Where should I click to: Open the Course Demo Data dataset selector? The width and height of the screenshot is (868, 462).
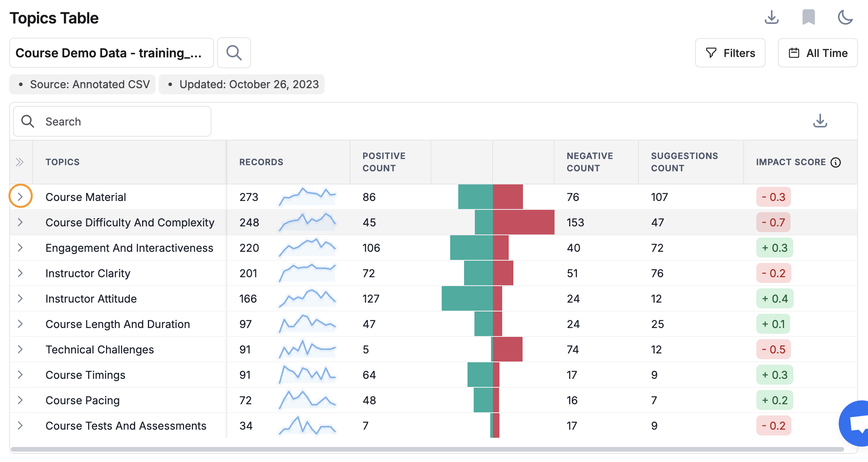click(112, 53)
